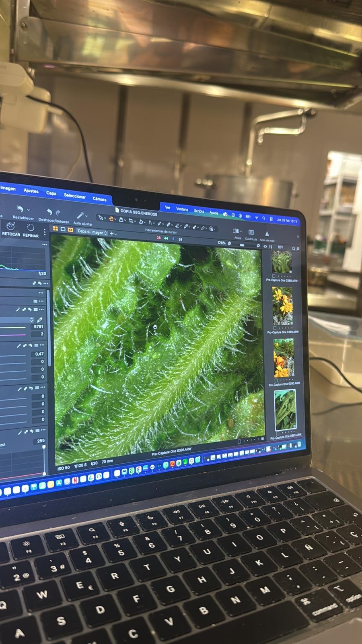Expand the Antes dropdown arrow
The height and width of the screenshot is (644, 362).
(241, 231)
